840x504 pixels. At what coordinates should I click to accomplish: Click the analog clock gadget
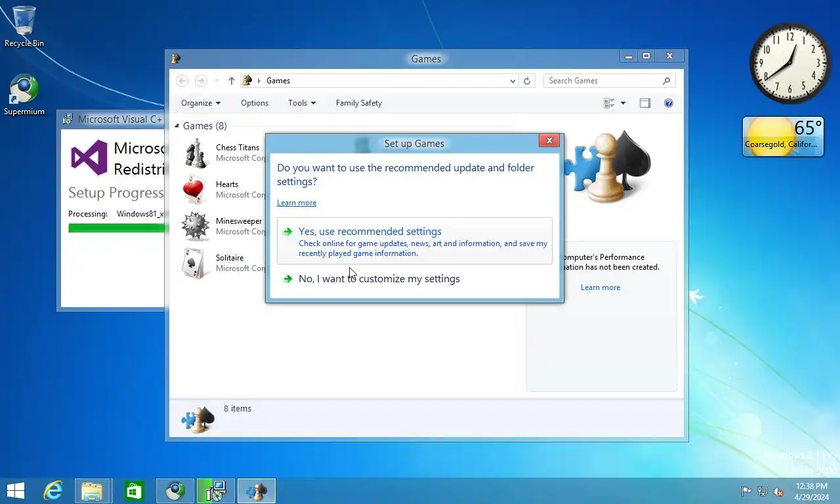coord(789,64)
